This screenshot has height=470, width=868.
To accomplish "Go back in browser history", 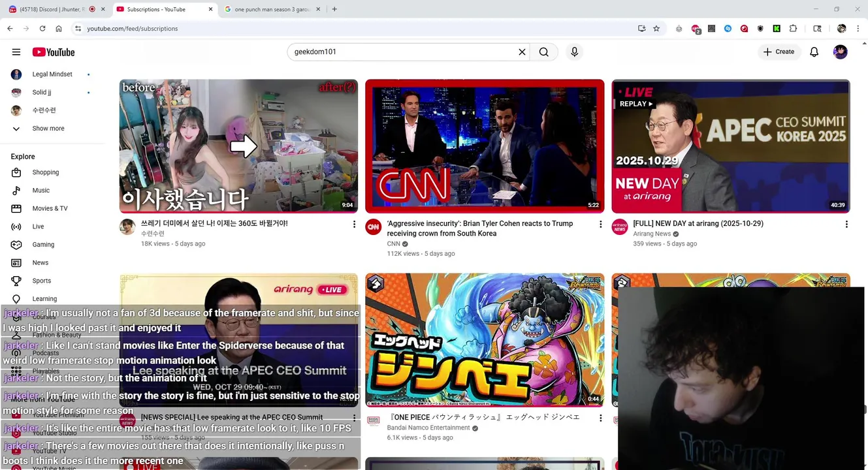I will [x=10, y=29].
